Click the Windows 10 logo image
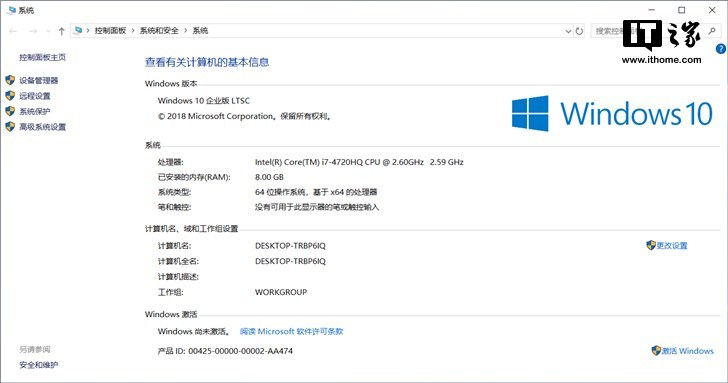This screenshot has height=383, width=728. pyautogui.click(x=612, y=113)
